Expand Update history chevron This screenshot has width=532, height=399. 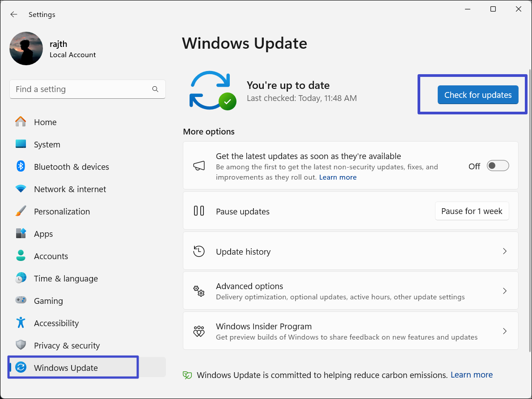point(504,252)
